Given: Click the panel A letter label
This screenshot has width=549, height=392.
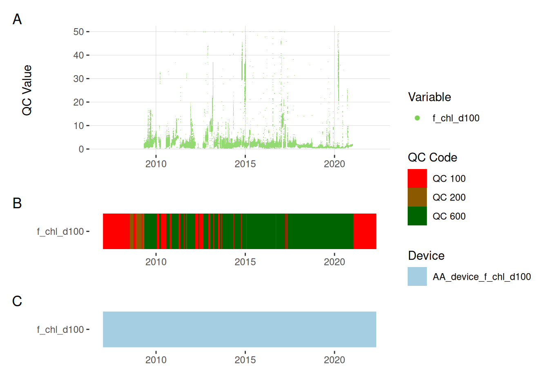Looking at the screenshot, I should tap(17, 19).
